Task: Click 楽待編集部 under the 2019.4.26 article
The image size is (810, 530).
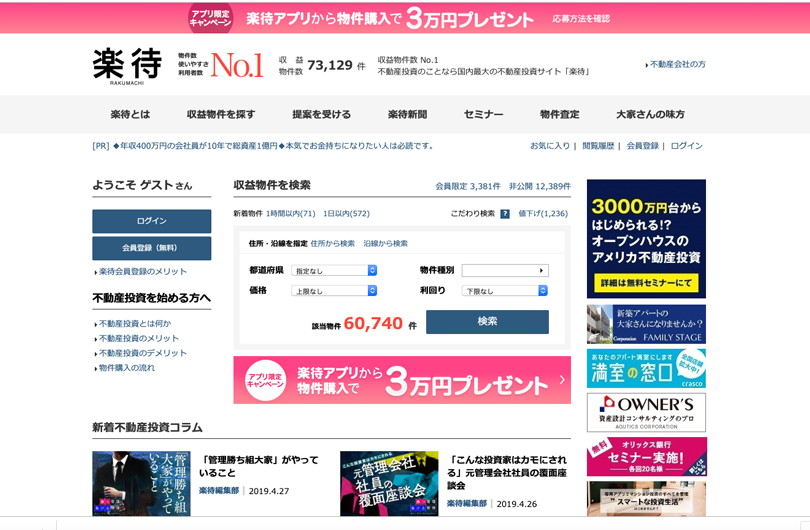Action: pyautogui.click(x=467, y=504)
